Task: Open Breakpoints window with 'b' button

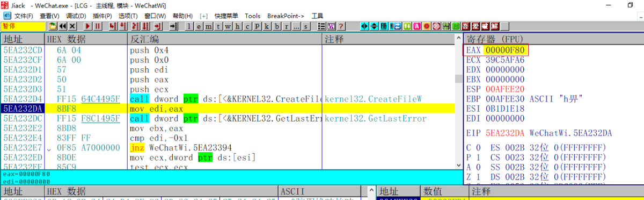Action: tap(276, 26)
